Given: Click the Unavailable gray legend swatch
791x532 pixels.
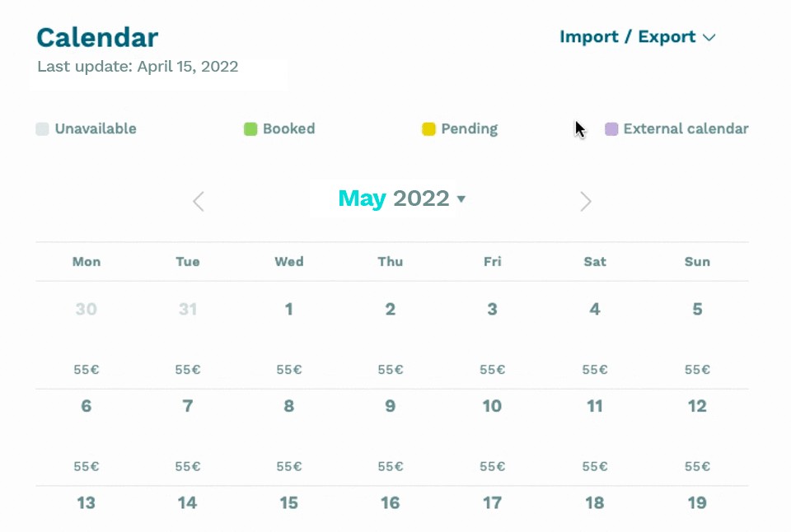Looking at the screenshot, I should tap(43, 128).
